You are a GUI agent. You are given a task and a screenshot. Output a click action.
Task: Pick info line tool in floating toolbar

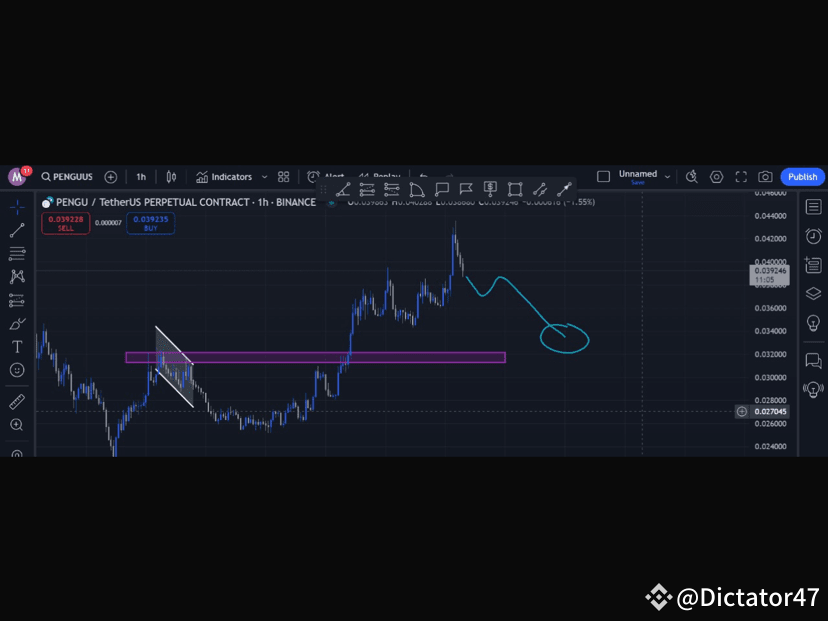540,189
